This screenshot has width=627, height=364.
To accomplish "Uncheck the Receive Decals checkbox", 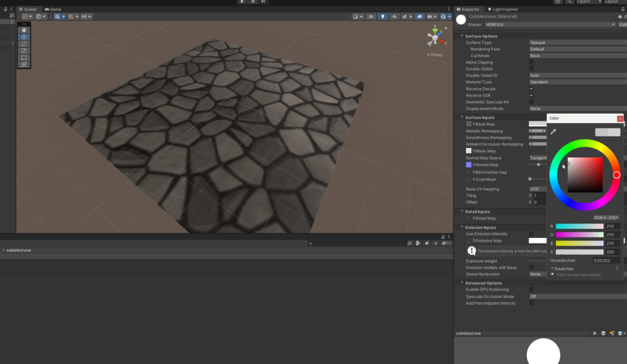I will pos(531,89).
